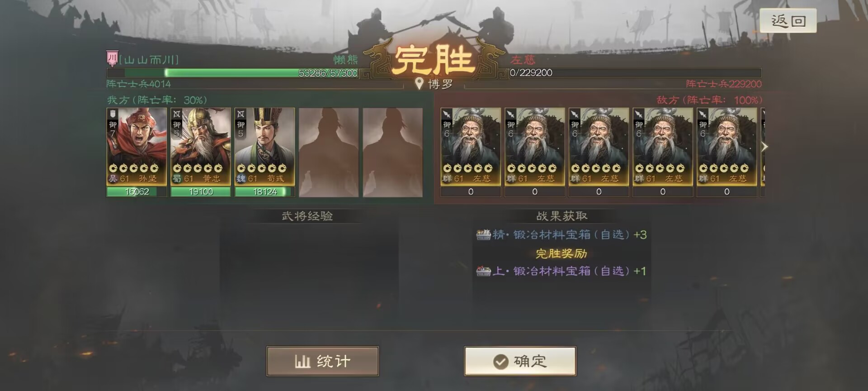Click the bar chart icon in 统计
This screenshot has width=868, height=391.
point(302,361)
